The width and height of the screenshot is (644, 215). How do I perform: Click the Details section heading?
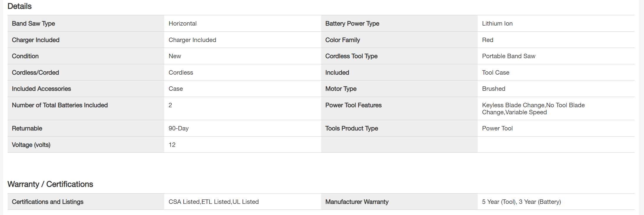coord(19,6)
